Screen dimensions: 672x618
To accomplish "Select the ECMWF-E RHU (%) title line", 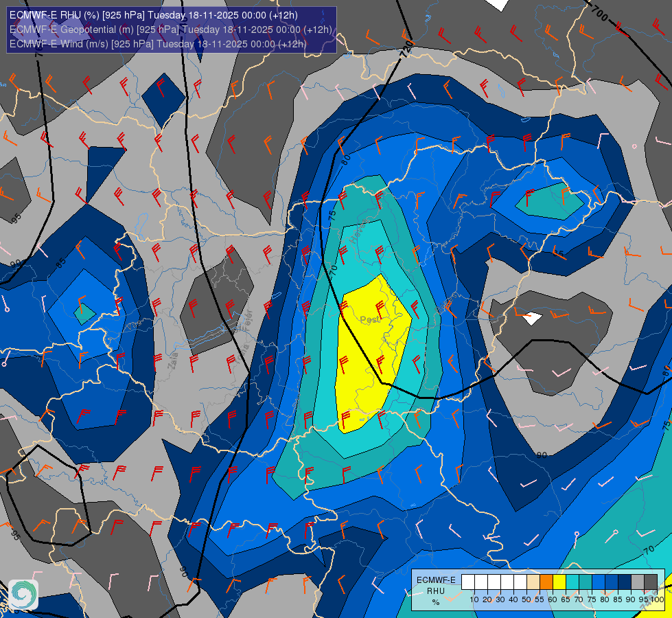I will pos(154,15).
